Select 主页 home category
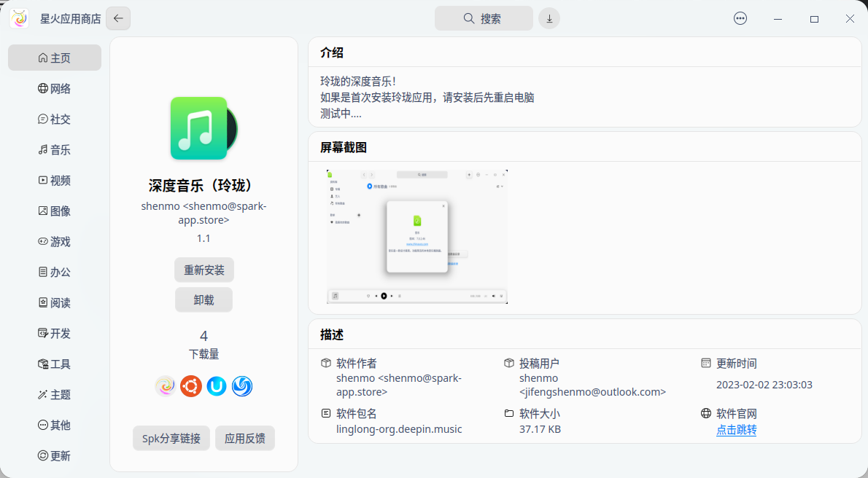868x478 pixels. pyautogui.click(x=54, y=58)
